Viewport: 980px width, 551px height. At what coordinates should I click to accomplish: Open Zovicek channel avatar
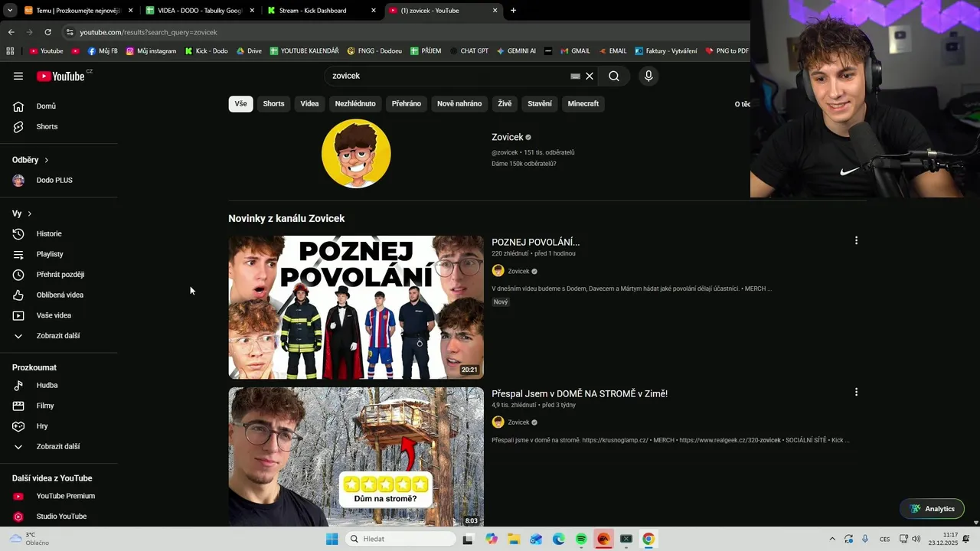click(x=356, y=153)
